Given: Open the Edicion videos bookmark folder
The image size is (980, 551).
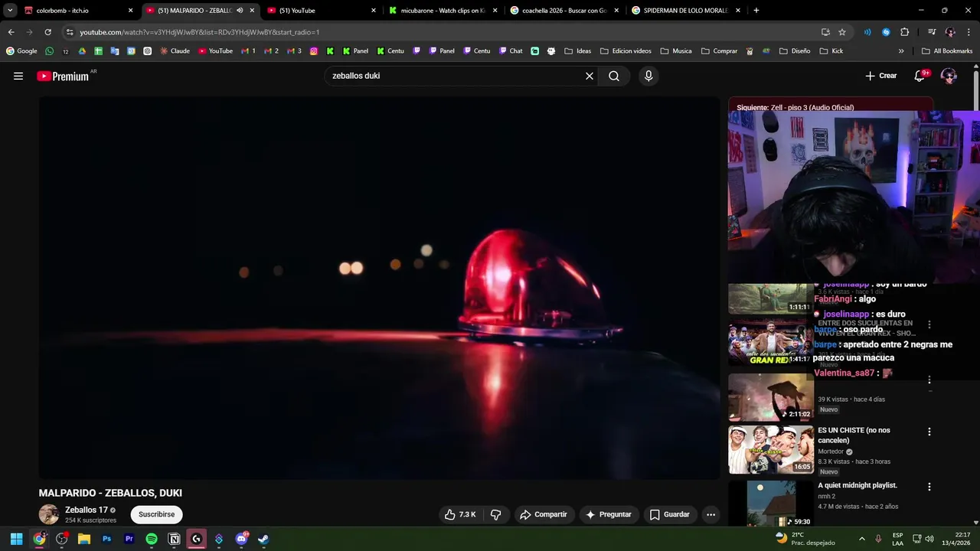Looking at the screenshot, I should point(626,51).
